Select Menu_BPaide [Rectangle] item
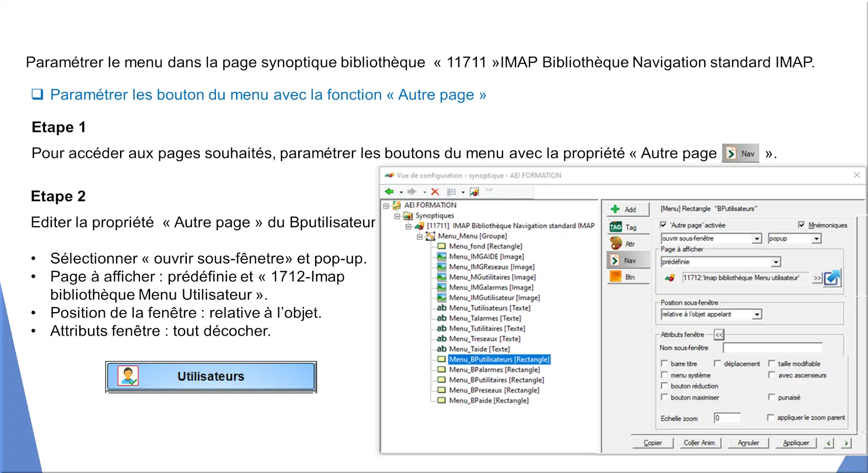The image size is (868, 473). [489, 400]
